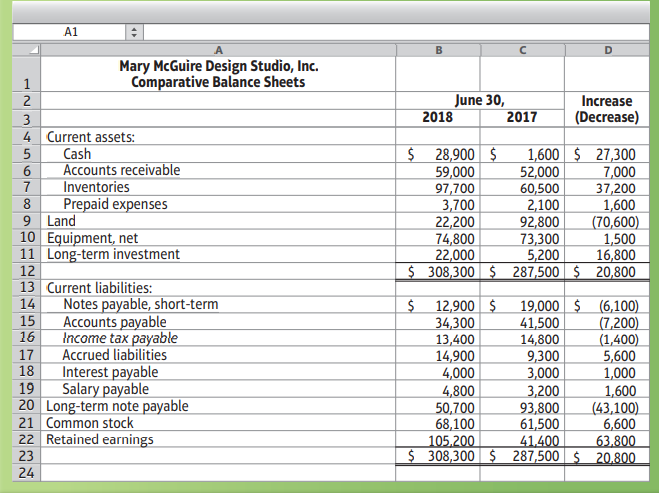Viewport: 659px width, 493px height.
Task: Click 2017 Land value 92,800
Action: (540, 221)
